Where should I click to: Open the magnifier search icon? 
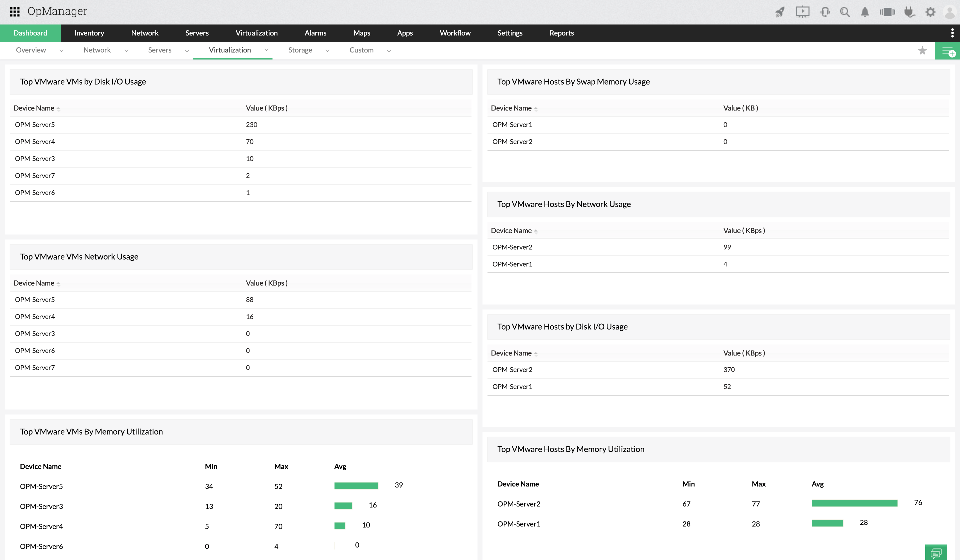click(844, 12)
